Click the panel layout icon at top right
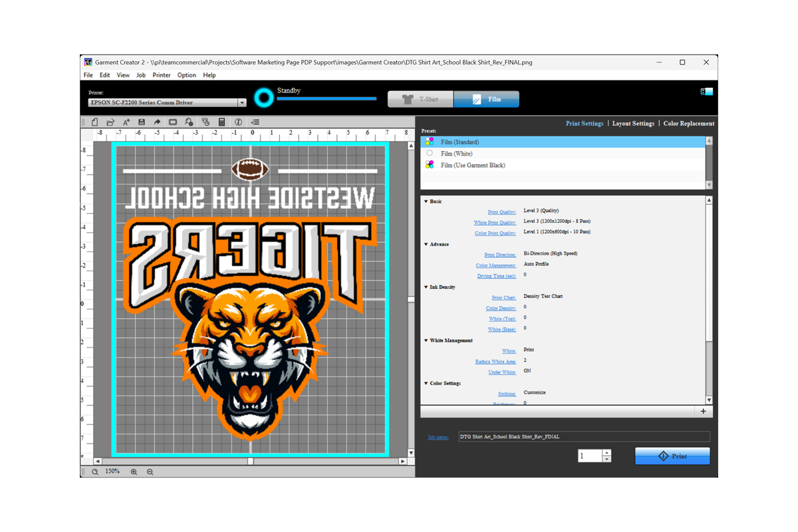 707,91
